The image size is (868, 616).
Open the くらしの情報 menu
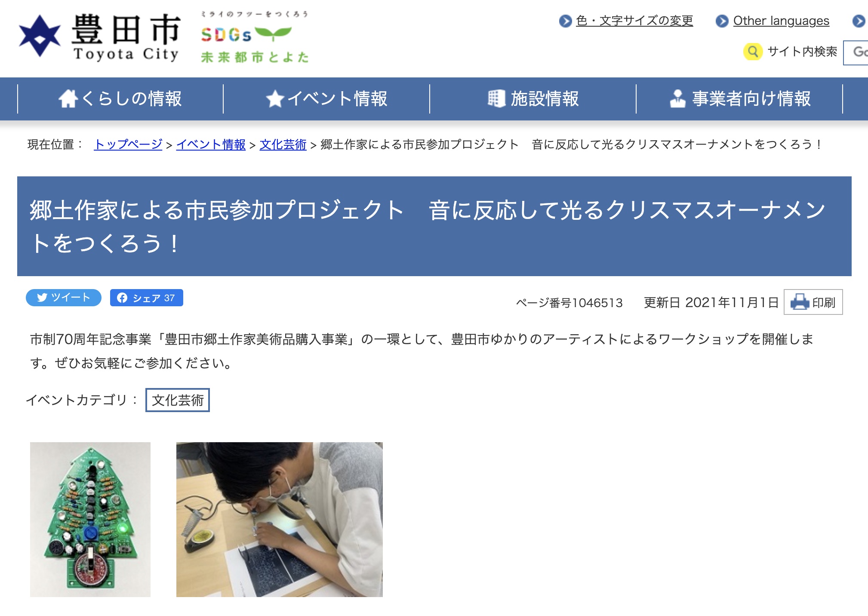120,99
